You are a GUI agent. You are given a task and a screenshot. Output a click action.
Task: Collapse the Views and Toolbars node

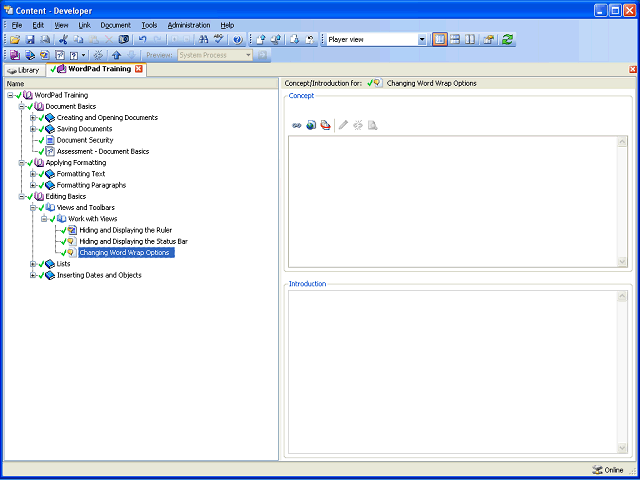tap(33, 208)
